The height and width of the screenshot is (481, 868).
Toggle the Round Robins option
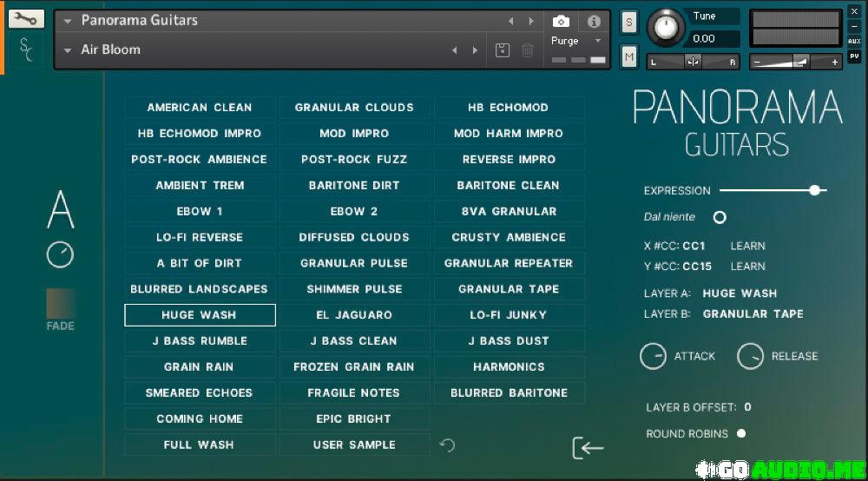tap(741, 433)
